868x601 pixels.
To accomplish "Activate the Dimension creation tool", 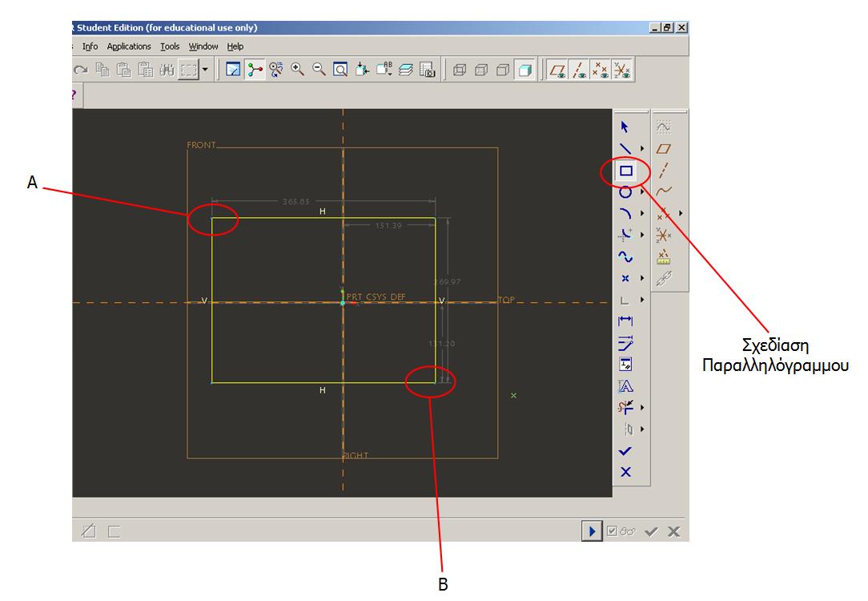I will click(x=625, y=321).
